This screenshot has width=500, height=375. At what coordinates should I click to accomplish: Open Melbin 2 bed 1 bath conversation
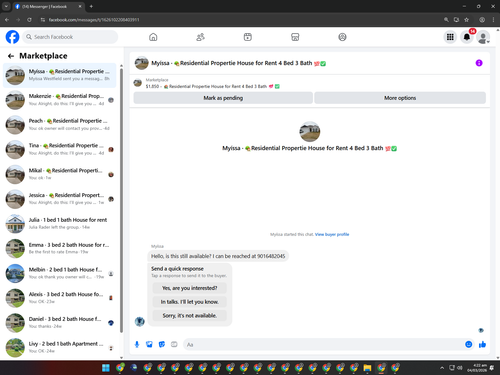coord(60,273)
